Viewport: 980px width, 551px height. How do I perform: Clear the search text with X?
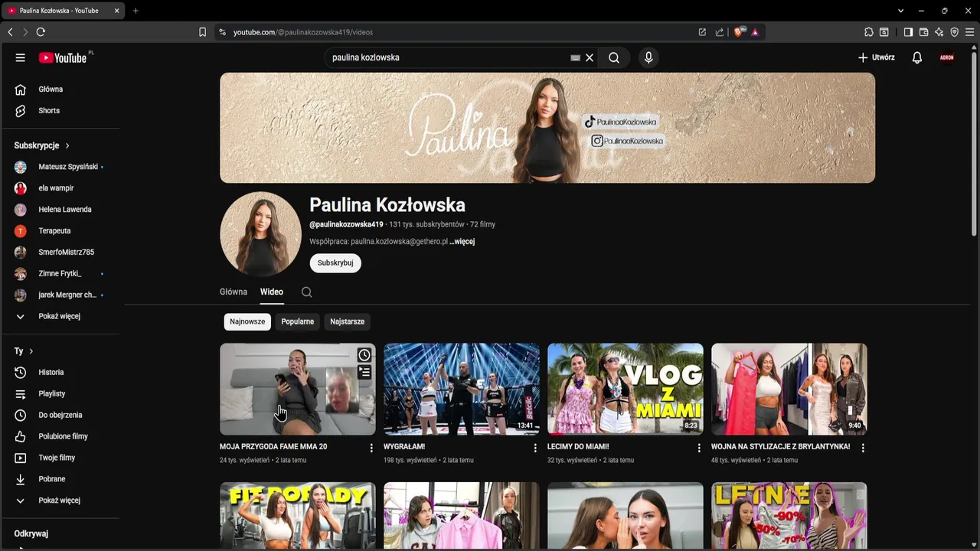[590, 57]
